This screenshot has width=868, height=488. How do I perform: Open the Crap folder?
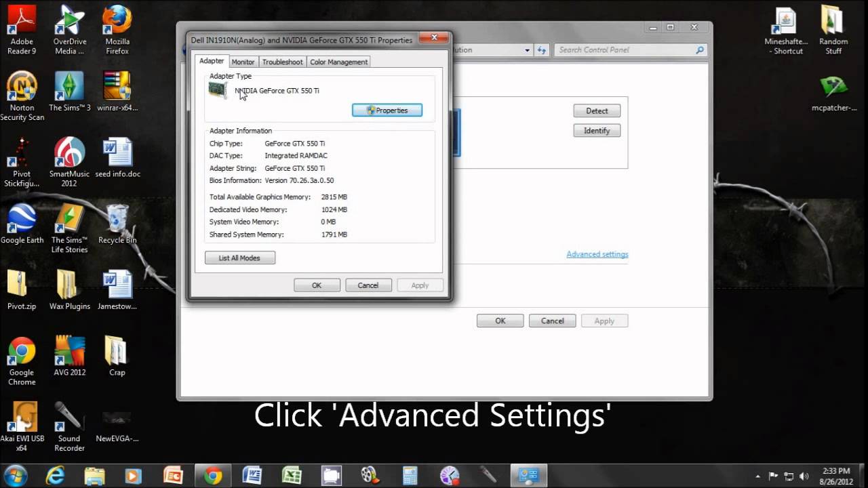[117, 357]
